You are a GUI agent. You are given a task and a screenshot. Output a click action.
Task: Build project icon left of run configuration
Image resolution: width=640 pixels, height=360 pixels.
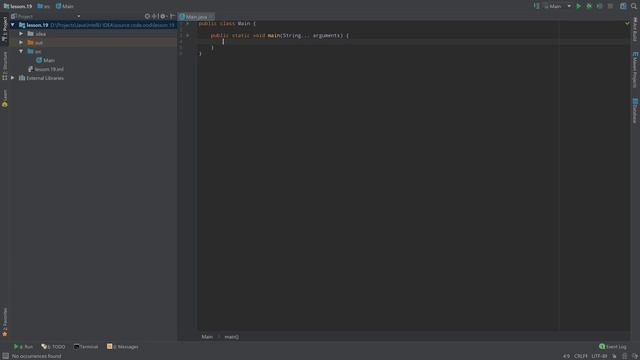click(536, 6)
